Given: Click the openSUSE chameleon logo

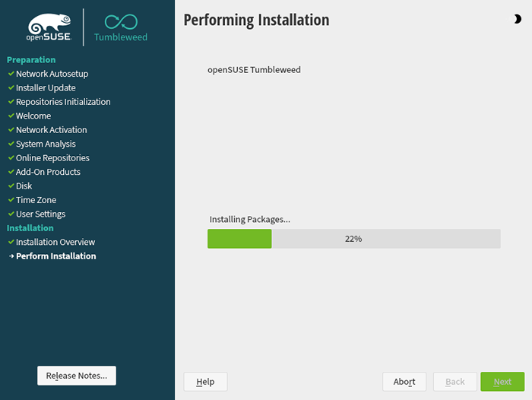Looking at the screenshot, I should [49, 27].
